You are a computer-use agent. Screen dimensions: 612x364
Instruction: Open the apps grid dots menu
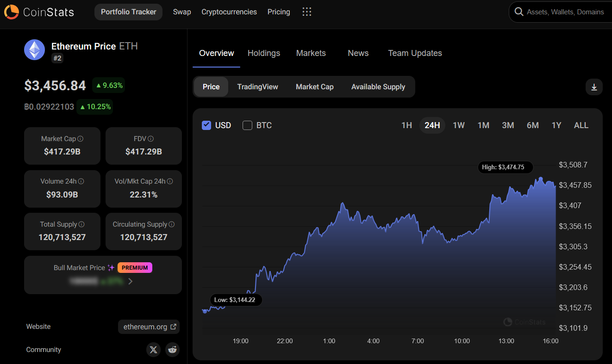(x=306, y=12)
